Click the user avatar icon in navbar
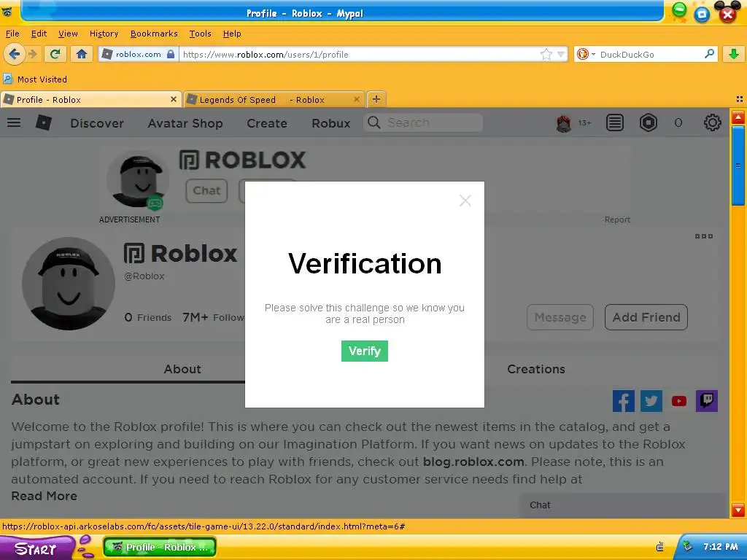This screenshot has width=747, height=560. click(564, 123)
